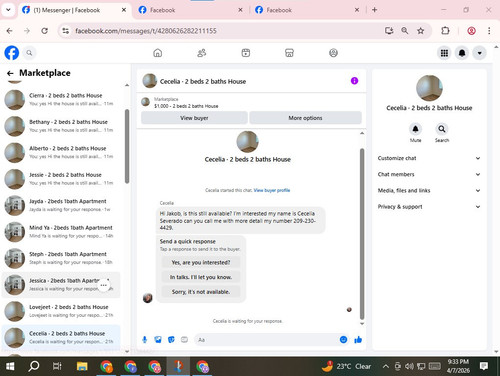Open Alberto 2 beds 2 baths House chat
500x376 pixels.
point(61,152)
